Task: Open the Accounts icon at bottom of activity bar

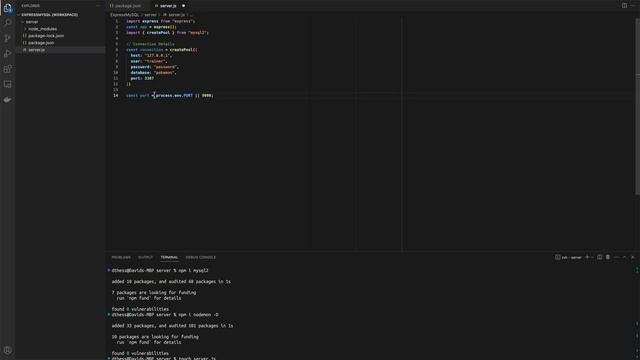Action: [7, 350]
